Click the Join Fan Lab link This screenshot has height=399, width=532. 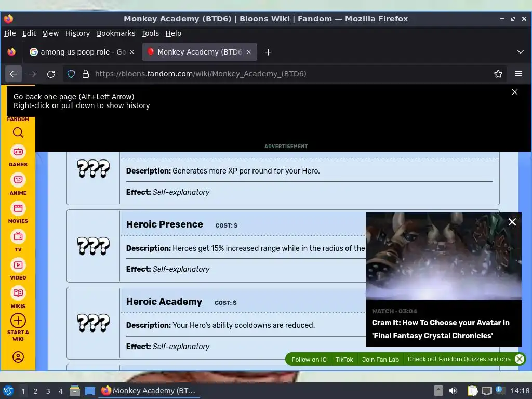[380, 360]
